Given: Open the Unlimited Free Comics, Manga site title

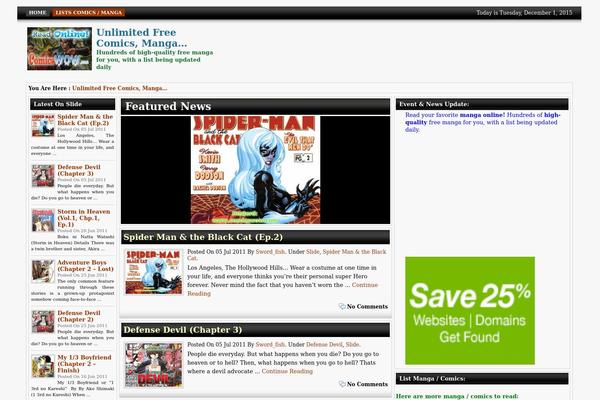Looking at the screenshot, I should pos(142,38).
